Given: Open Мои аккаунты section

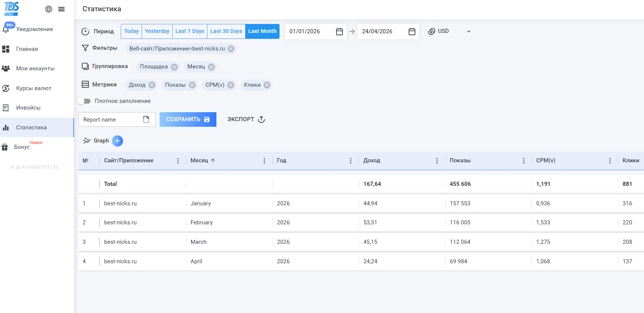Looking at the screenshot, I should click(37, 68).
